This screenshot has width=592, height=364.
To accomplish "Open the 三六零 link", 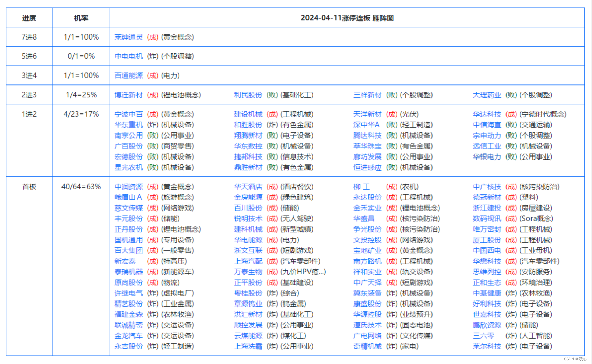I will click(484, 336).
